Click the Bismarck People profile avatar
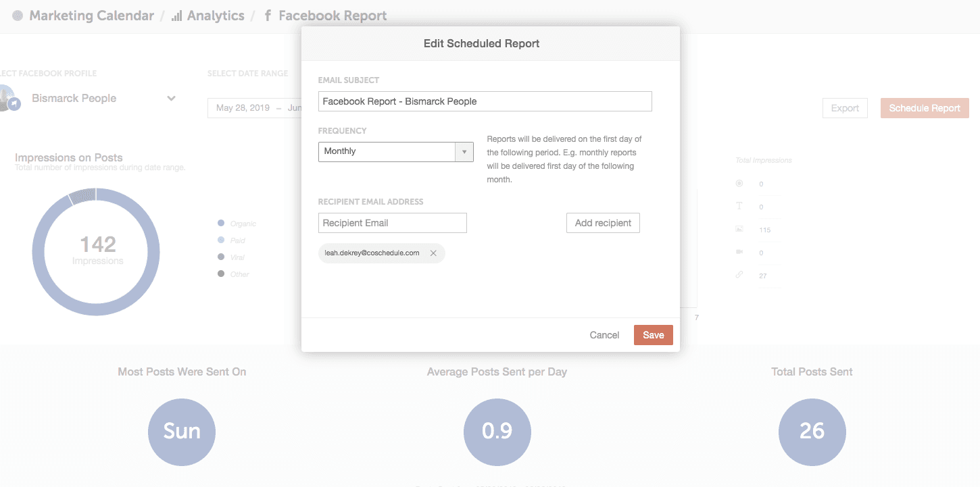This screenshot has height=487, width=980. click(7, 99)
